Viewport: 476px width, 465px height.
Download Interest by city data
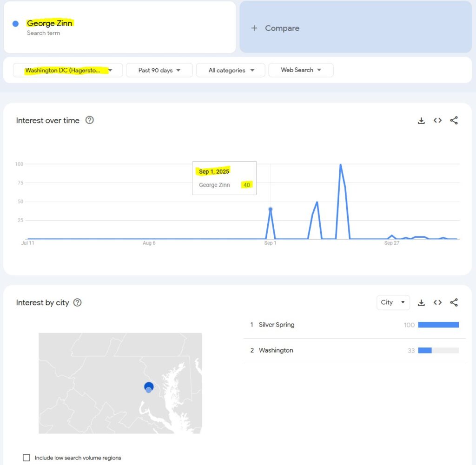(421, 303)
